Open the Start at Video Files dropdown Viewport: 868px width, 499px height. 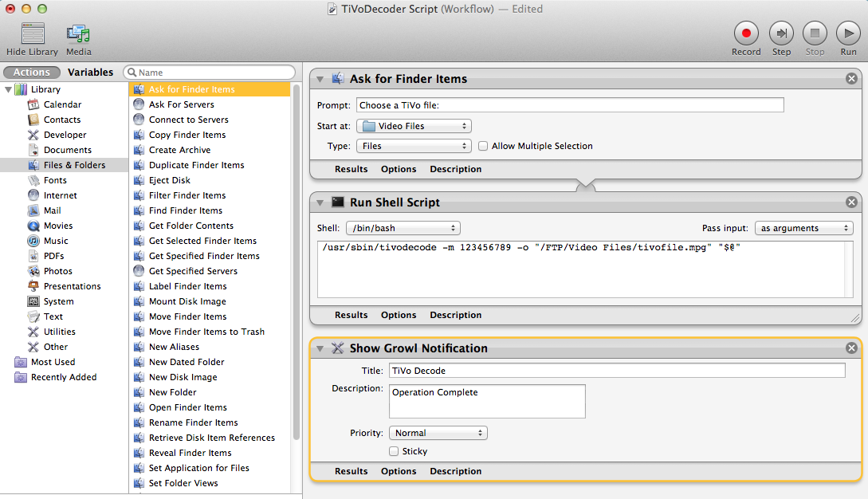pyautogui.click(x=414, y=126)
